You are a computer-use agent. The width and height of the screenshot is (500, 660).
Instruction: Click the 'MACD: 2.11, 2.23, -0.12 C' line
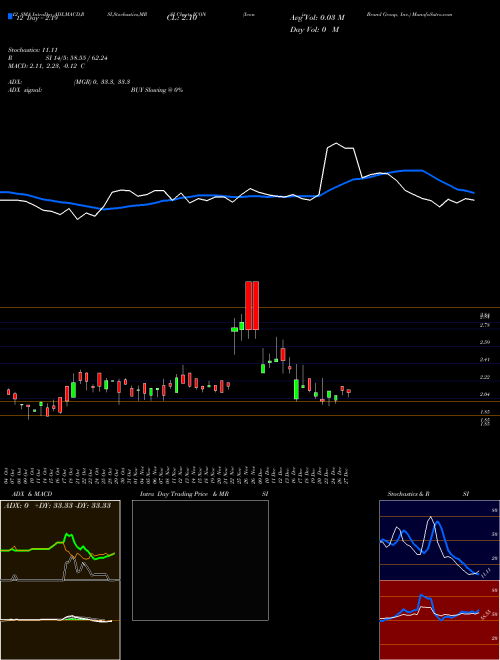pos(46,66)
